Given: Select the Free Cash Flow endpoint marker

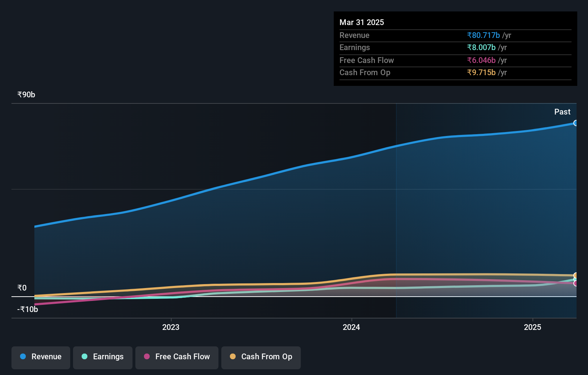Looking at the screenshot, I should [x=575, y=283].
